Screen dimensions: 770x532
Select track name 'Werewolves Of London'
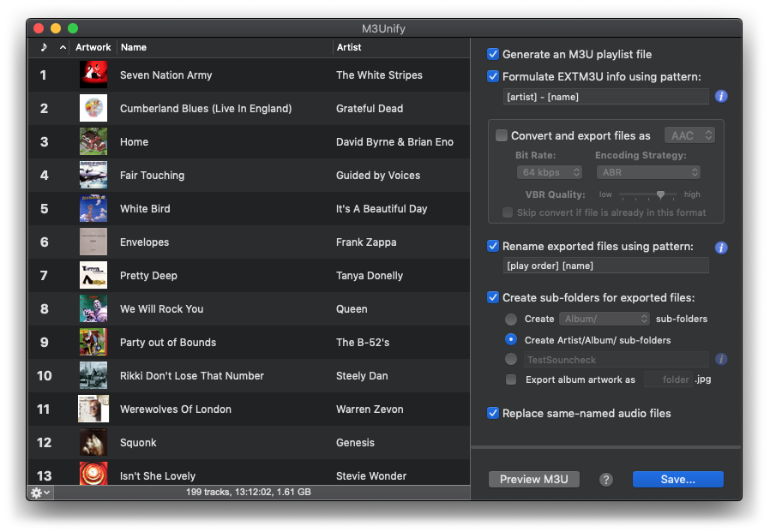[176, 409]
